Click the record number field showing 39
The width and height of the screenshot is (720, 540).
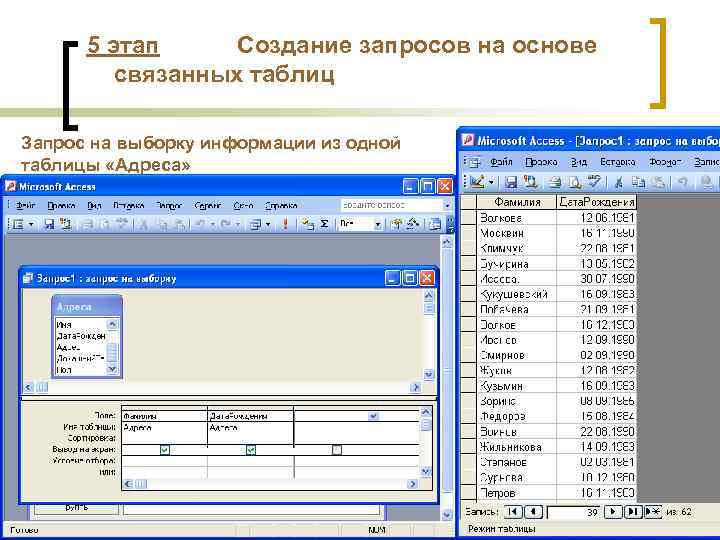(574, 512)
